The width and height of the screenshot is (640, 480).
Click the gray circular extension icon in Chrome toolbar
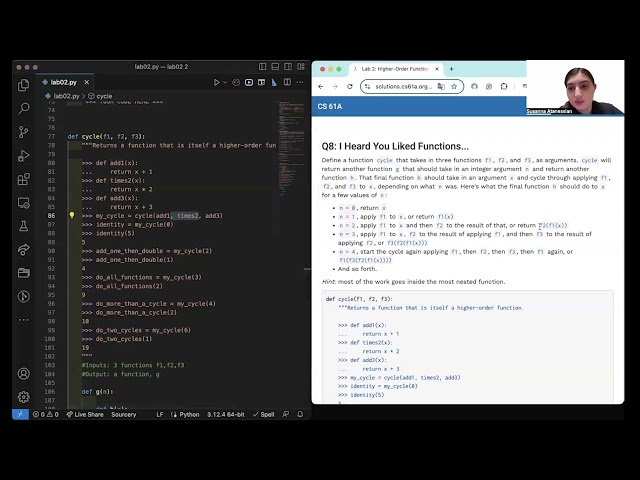489,87
